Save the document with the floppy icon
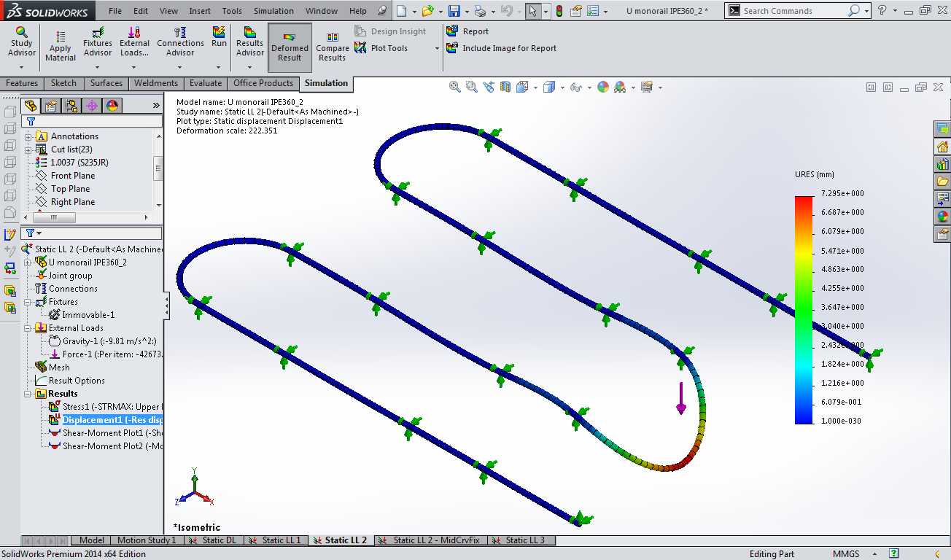The height and width of the screenshot is (560, 951). [454, 11]
